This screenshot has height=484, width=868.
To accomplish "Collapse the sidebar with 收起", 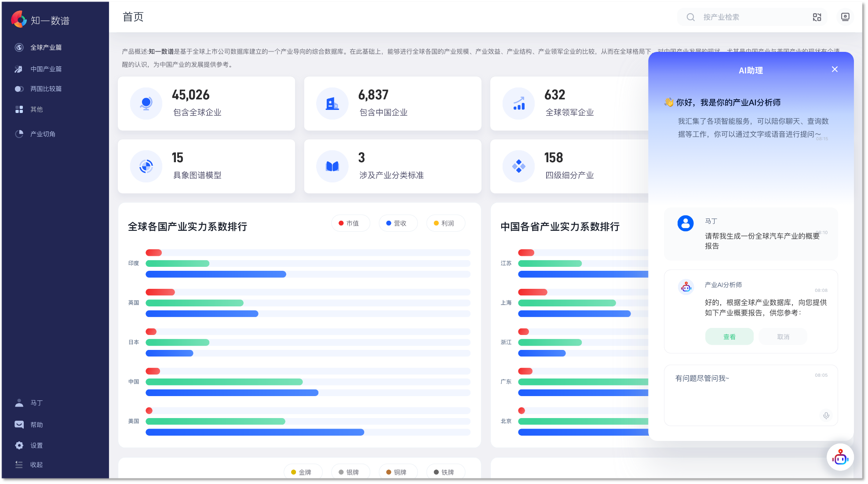I will coord(36,465).
